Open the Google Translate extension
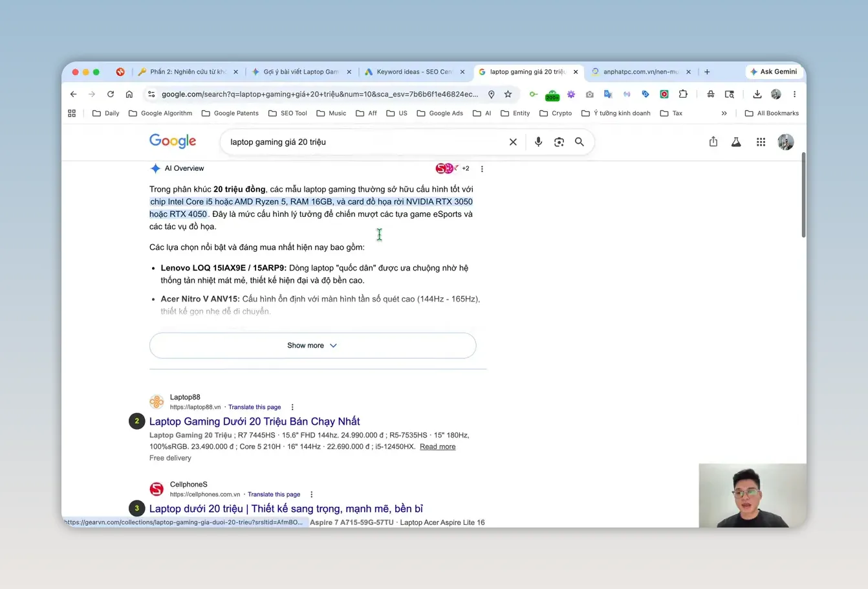This screenshot has width=868, height=589. pyautogui.click(x=608, y=94)
